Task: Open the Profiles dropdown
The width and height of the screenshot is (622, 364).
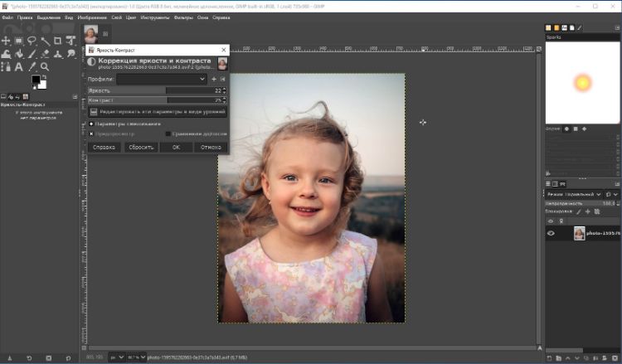Action: [162, 79]
